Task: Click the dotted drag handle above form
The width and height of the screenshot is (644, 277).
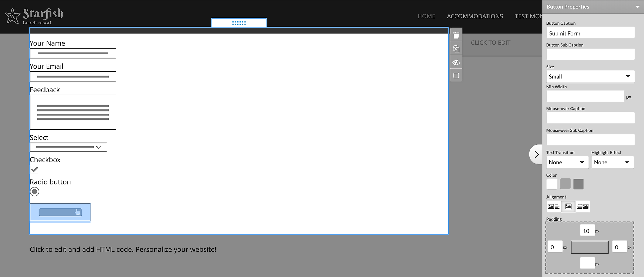Action: point(239,23)
